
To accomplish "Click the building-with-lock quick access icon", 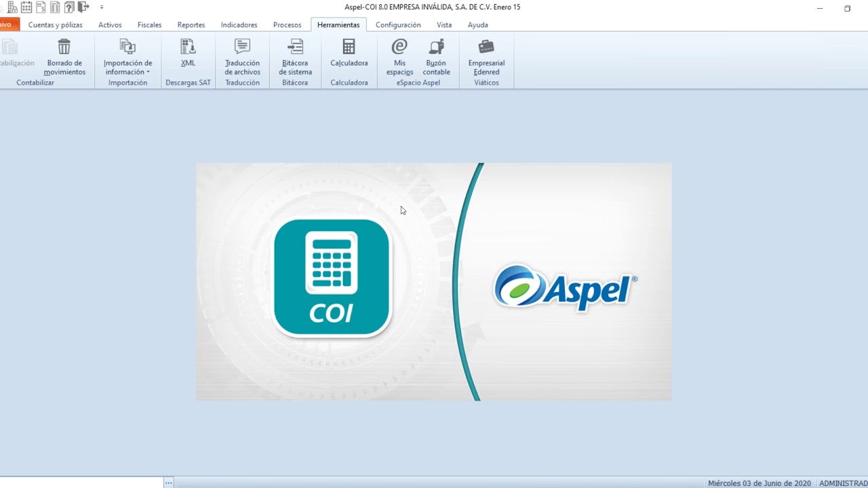I will [x=12, y=7].
